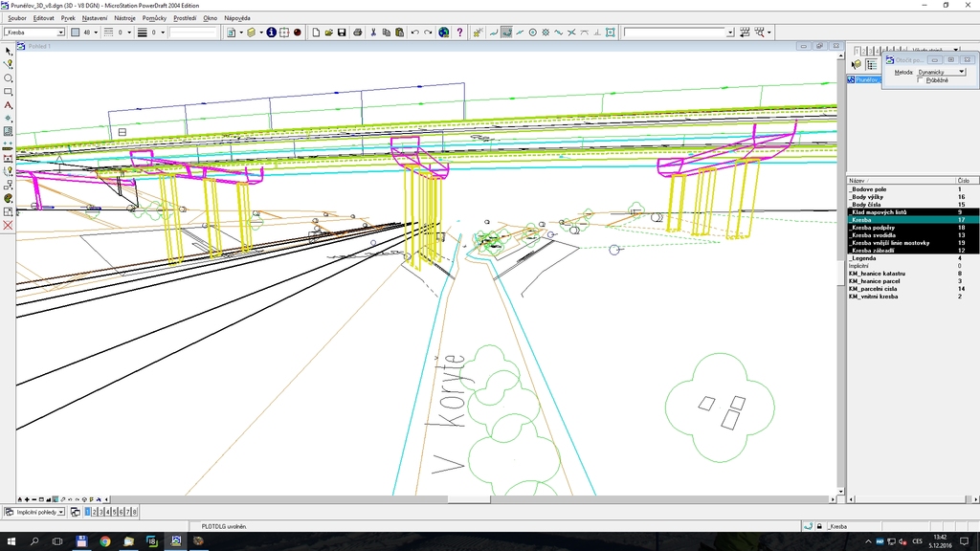Open the Soubor menu
Viewport: 980px width, 551px height.
(x=17, y=18)
